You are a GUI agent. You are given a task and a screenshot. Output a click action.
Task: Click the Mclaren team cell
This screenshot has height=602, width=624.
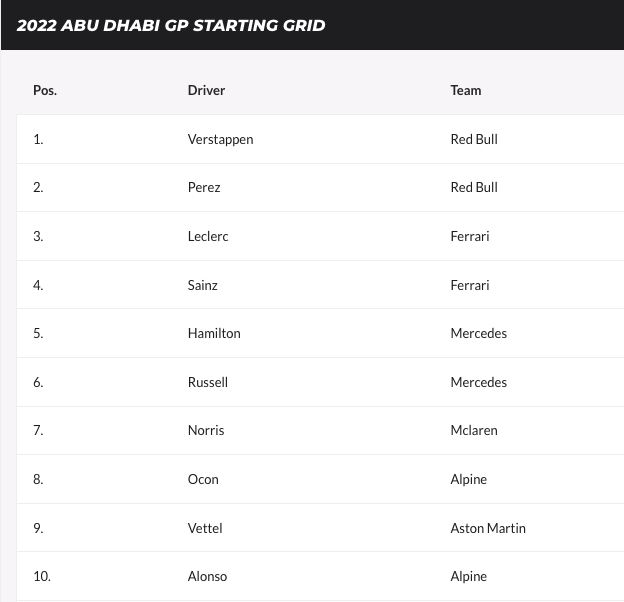(x=474, y=430)
